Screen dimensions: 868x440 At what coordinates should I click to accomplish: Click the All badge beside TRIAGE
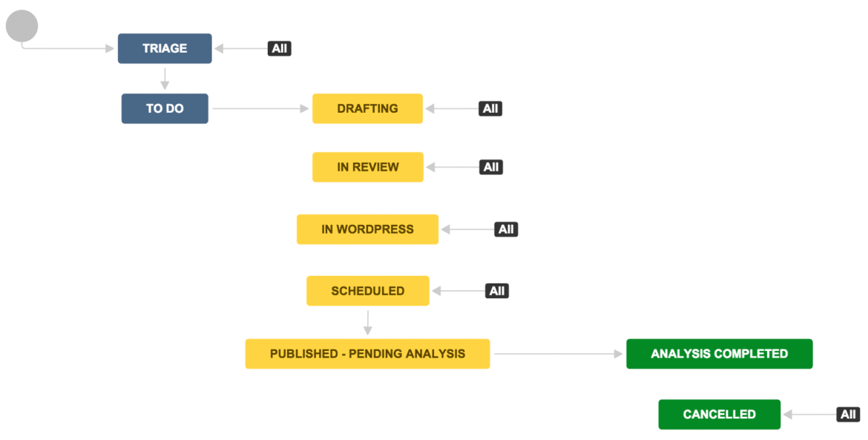pos(279,48)
